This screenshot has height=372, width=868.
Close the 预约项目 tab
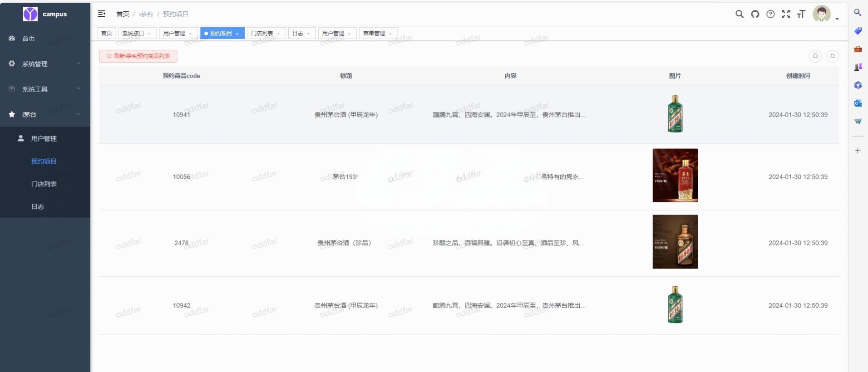point(237,34)
